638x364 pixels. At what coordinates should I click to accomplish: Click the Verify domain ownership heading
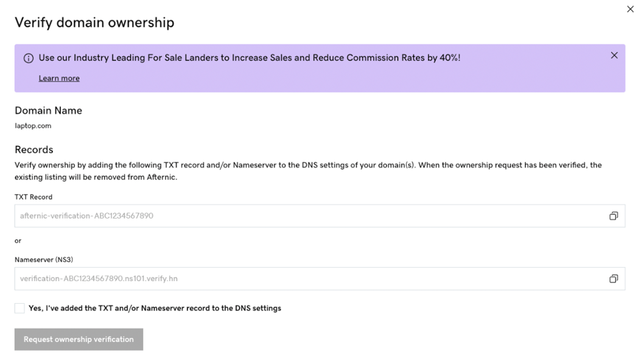point(94,23)
